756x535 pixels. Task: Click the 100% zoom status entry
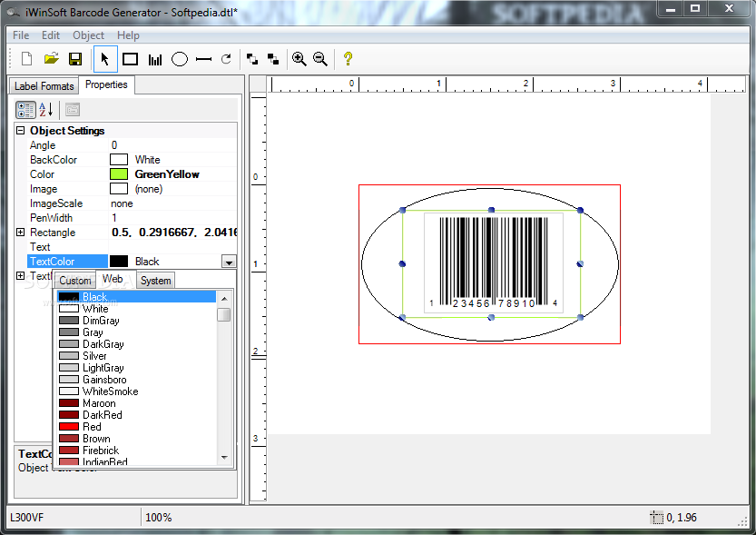tap(159, 518)
